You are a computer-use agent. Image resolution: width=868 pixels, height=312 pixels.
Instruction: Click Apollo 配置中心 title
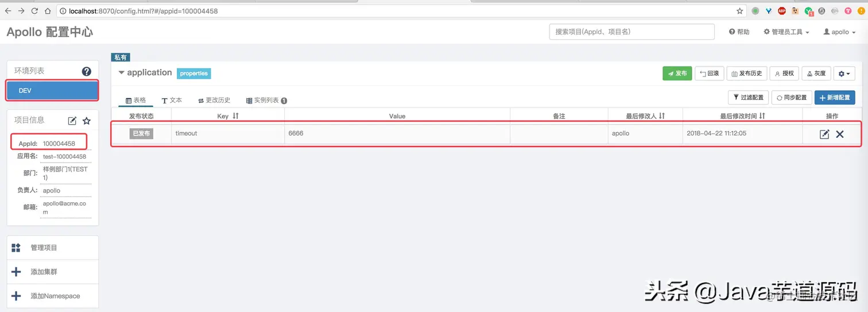tap(49, 32)
